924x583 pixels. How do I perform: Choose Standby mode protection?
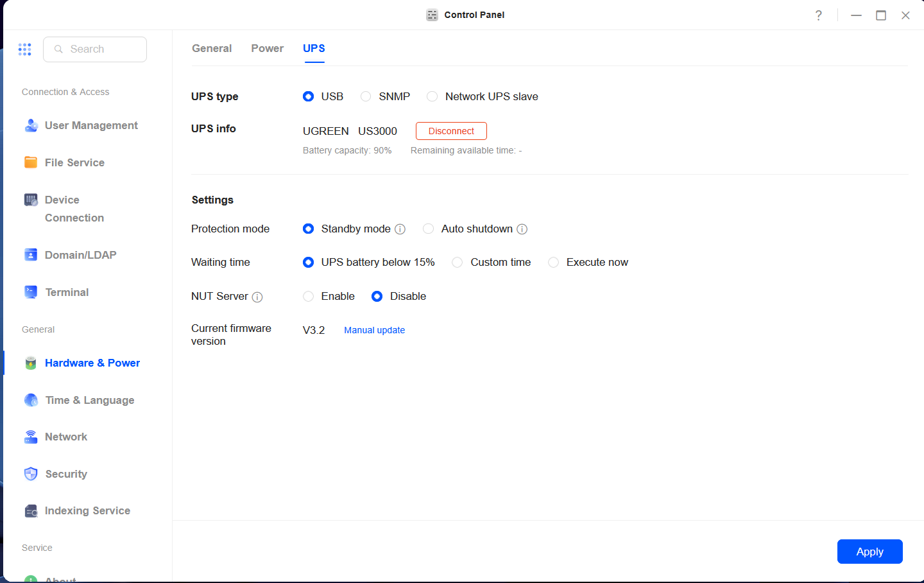(x=309, y=229)
